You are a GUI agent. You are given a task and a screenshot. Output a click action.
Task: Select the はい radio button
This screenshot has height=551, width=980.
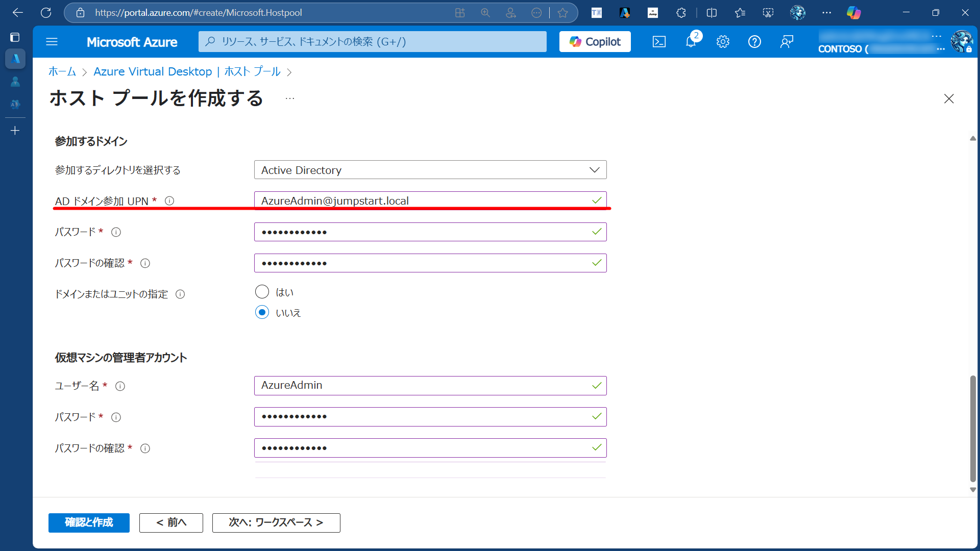point(262,291)
